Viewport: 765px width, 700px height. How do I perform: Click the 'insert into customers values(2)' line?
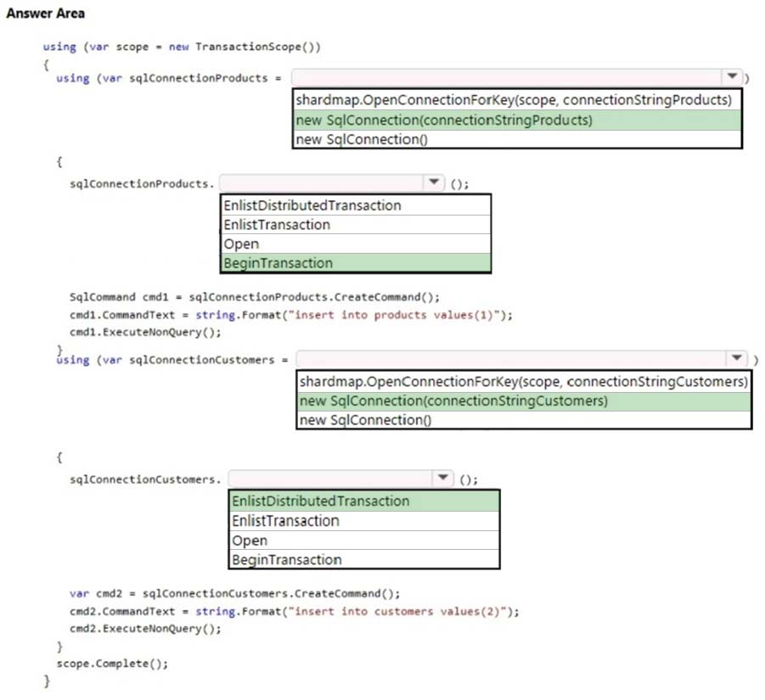point(294,611)
